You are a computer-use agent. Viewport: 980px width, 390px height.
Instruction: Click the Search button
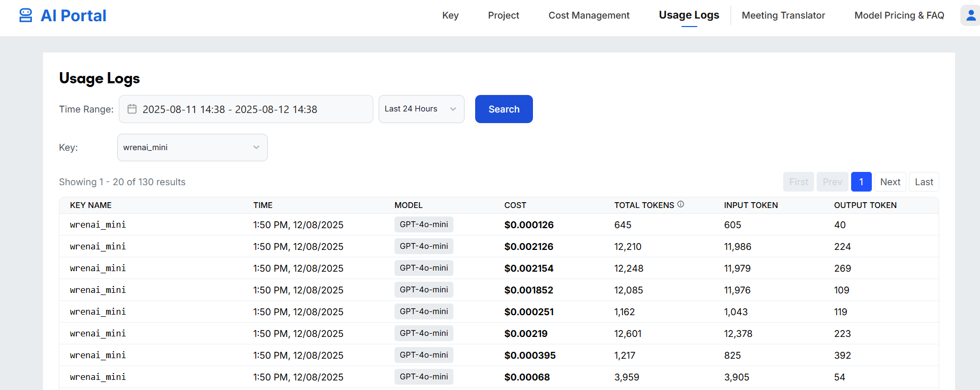pos(504,109)
